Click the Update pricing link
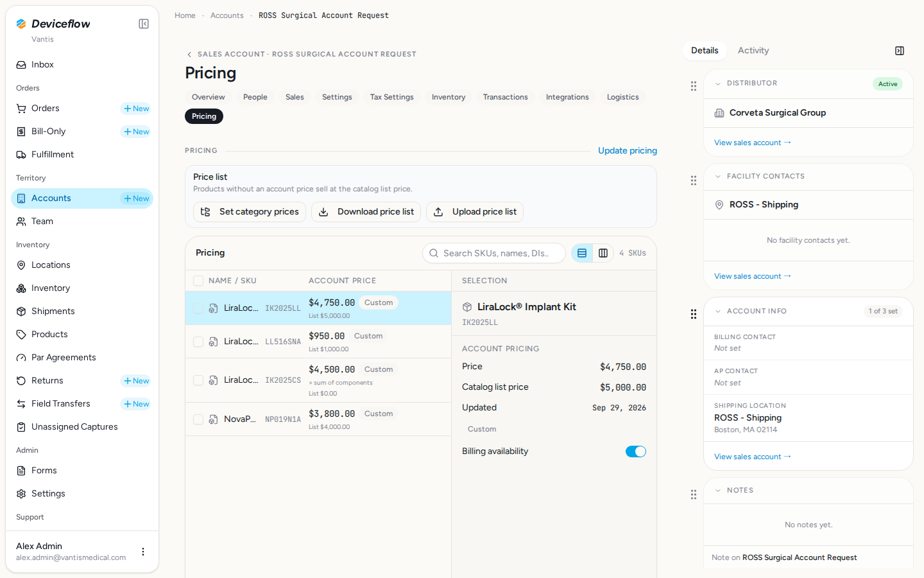The image size is (924, 578). (628, 151)
